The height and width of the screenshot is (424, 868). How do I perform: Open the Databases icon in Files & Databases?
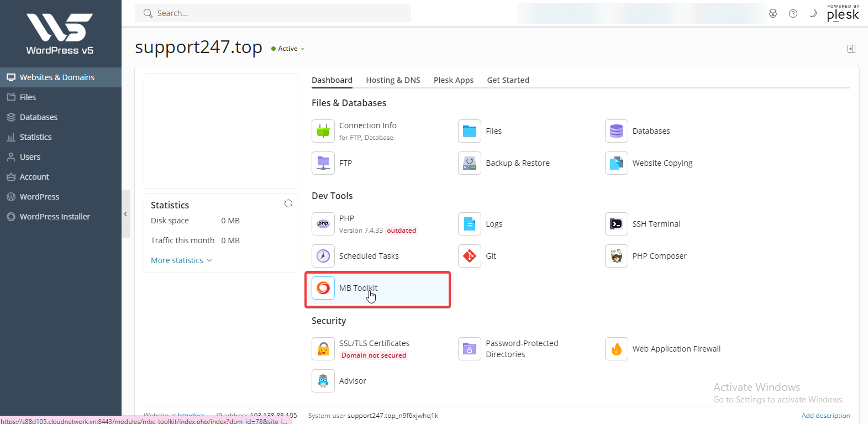[617, 131]
